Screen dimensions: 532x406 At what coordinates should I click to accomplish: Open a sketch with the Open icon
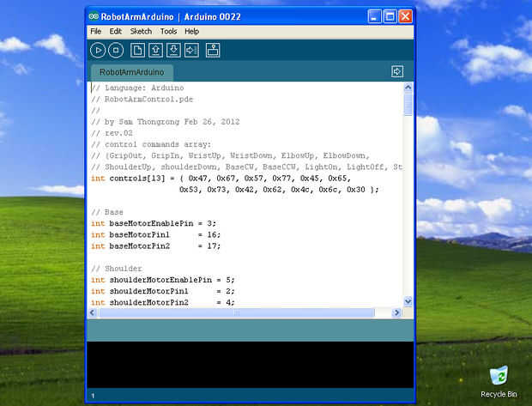[155, 51]
